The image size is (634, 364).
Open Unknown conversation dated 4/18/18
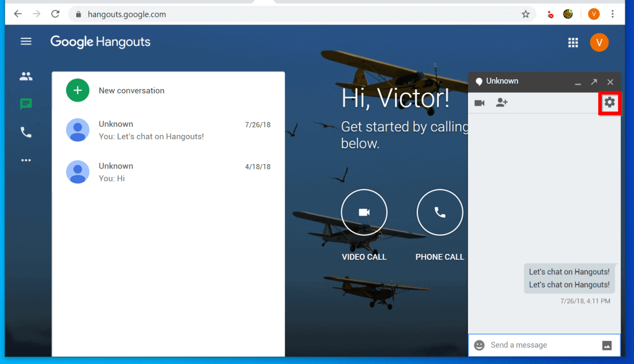click(168, 172)
